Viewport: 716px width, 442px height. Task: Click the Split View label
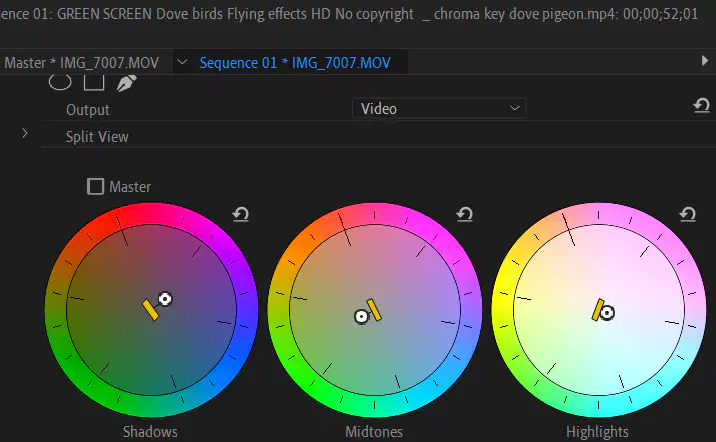(97, 137)
